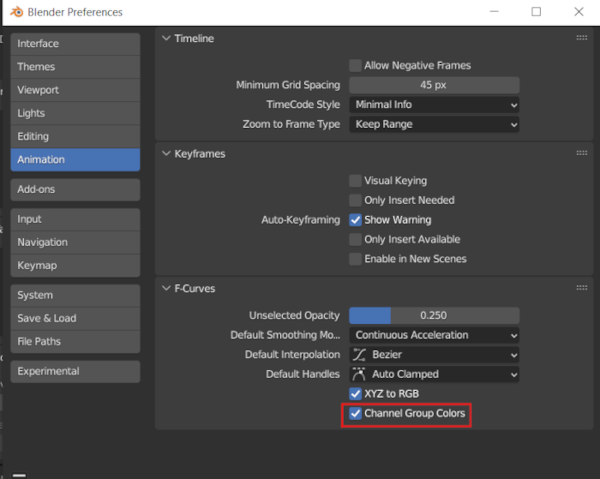This screenshot has width=600, height=479.
Task: Uncheck Channel Group Colors checkbox
Action: tap(355, 413)
